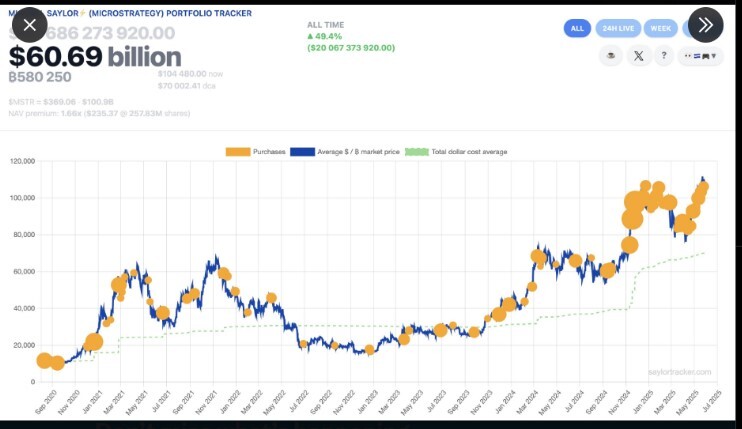Switch to the 24H LIVE tab
The image size is (742, 429).
pyautogui.click(x=618, y=28)
